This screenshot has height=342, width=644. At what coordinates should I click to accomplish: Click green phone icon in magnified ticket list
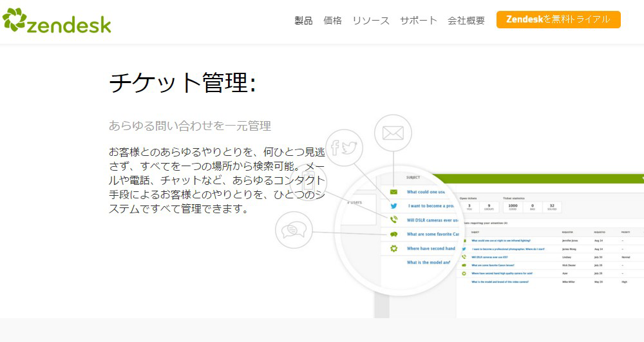pyautogui.click(x=393, y=220)
